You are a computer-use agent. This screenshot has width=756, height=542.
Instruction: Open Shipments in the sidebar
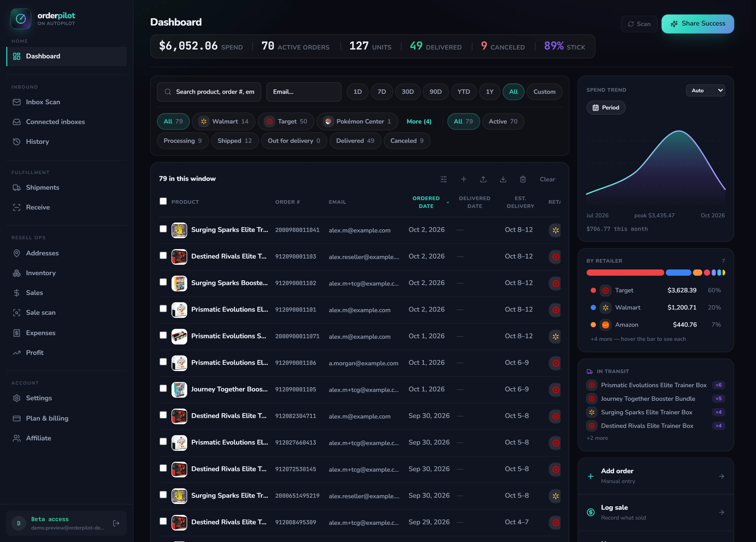[x=66, y=188]
